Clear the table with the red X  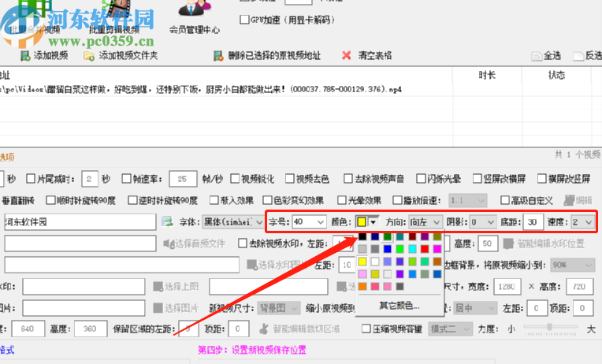point(346,56)
